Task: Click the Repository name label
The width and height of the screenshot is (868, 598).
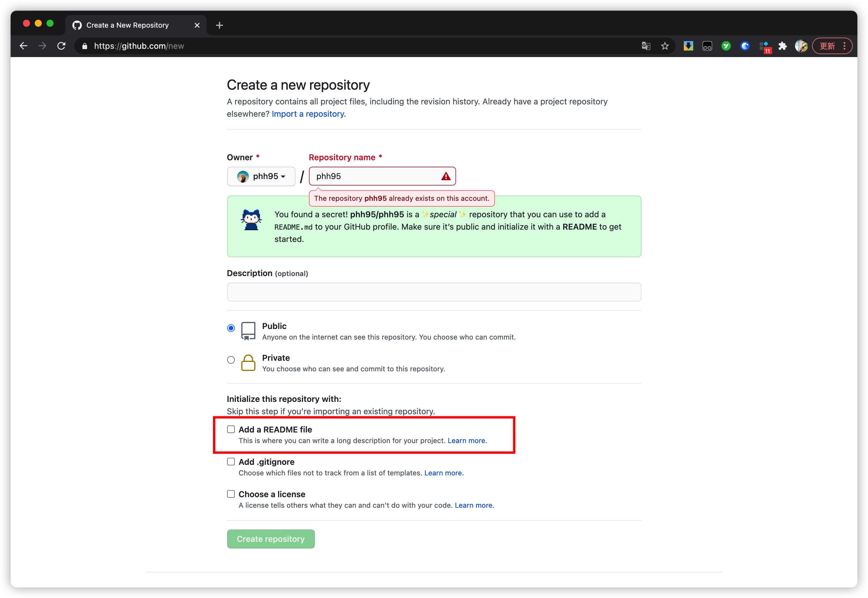Action: pyautogui.click(x=342, y=157)
